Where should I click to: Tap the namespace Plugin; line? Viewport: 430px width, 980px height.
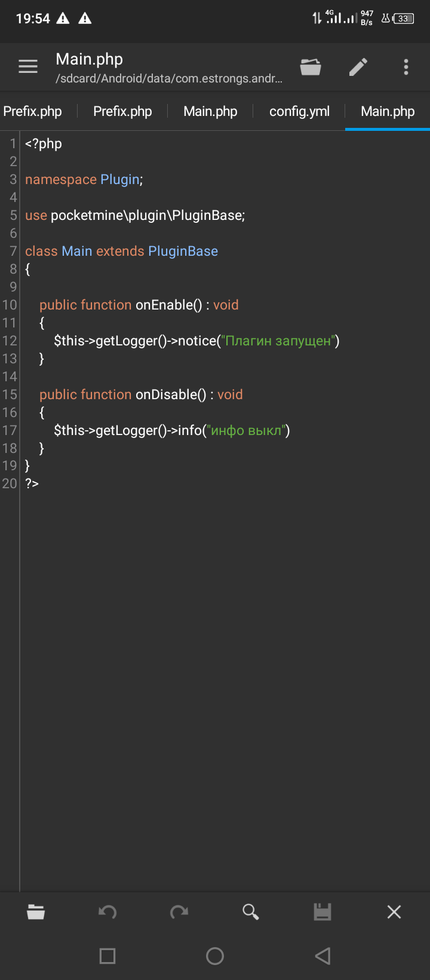pos(84,179)
